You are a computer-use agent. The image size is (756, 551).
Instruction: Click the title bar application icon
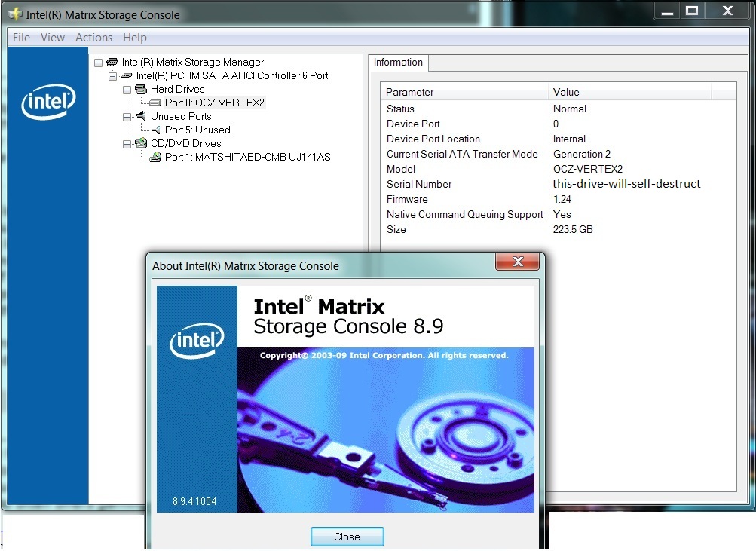15,14
